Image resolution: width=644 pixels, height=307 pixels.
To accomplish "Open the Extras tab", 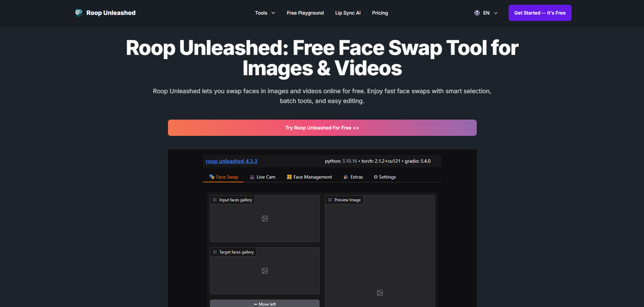I will click(353, 177).
